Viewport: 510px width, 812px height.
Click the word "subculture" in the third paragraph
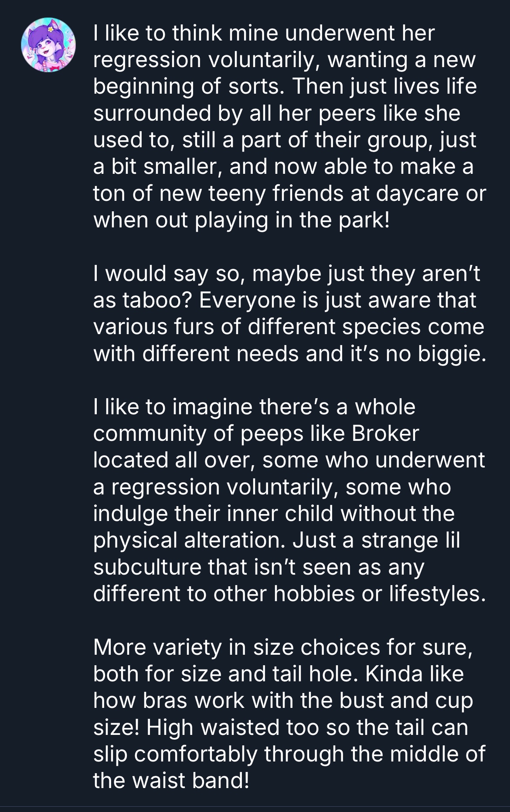[x=147, y=567]
